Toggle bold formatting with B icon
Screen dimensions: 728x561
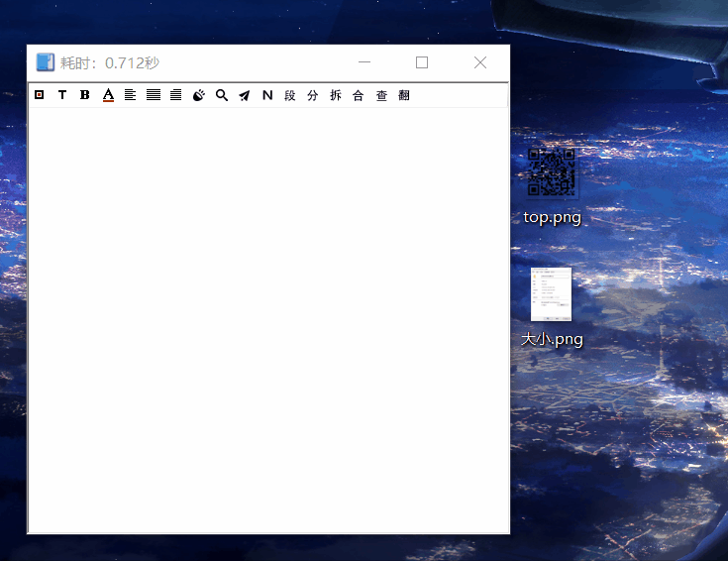84,95
